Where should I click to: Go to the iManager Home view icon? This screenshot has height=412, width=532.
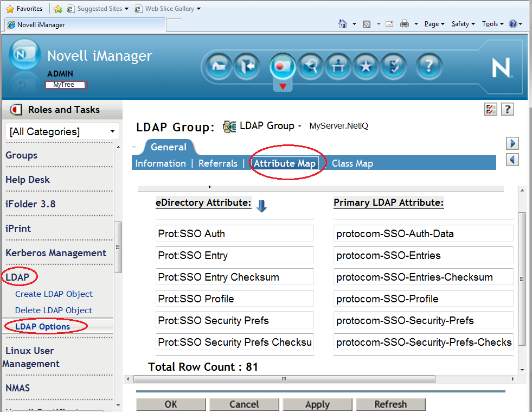point(219,66)
